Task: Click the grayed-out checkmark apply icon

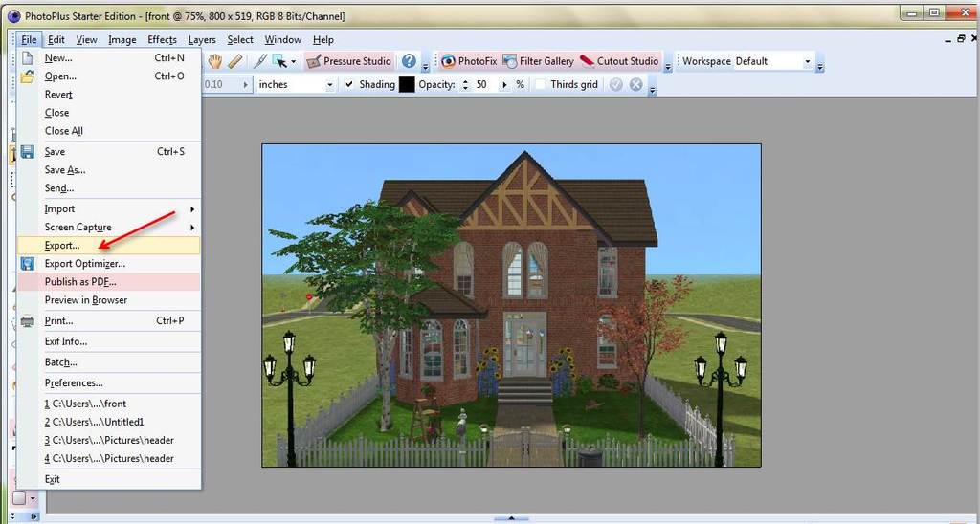Action: coord(615,84)
